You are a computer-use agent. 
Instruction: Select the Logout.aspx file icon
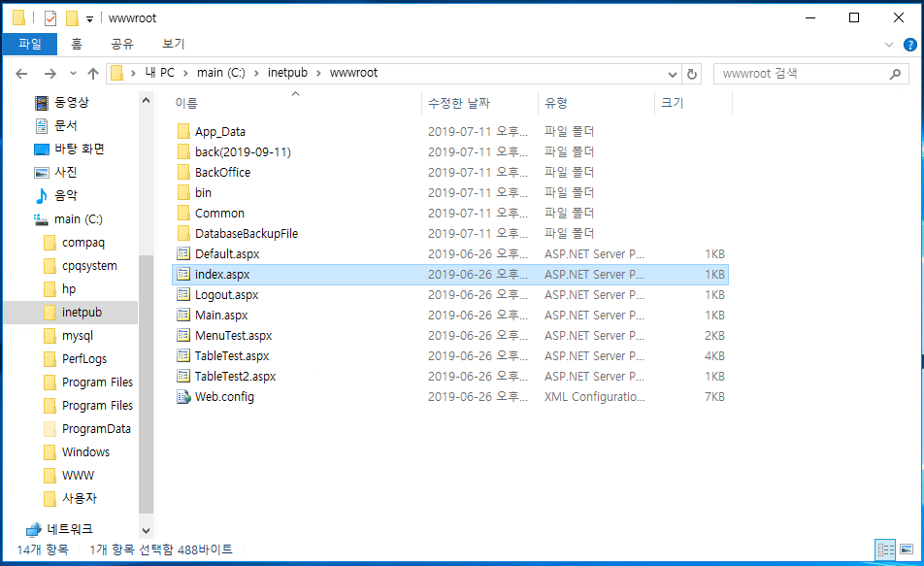183,294
